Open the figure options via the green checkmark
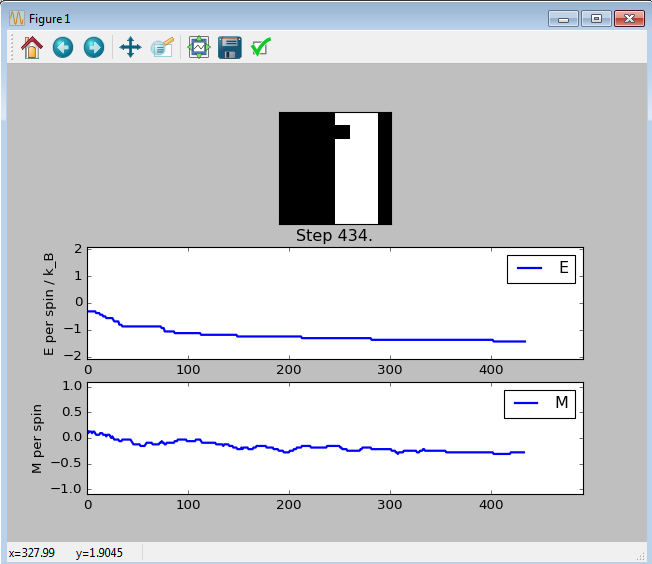The width and height of the screenshot is (652, 564). point(261,47)
